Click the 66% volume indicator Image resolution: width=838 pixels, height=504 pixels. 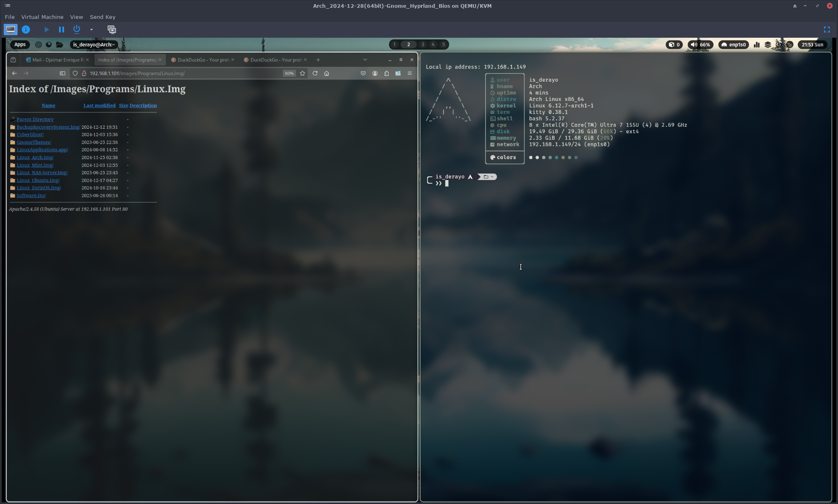click(x=700, y=45)
